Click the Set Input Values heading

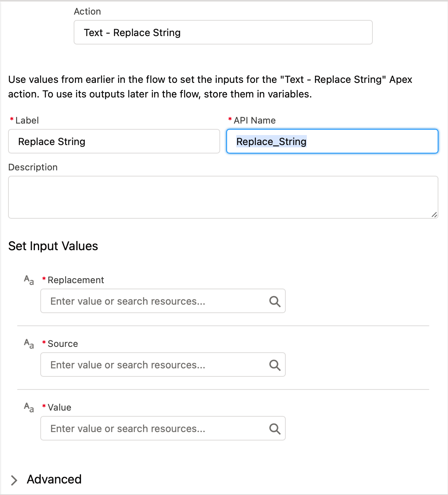point(53,246)
